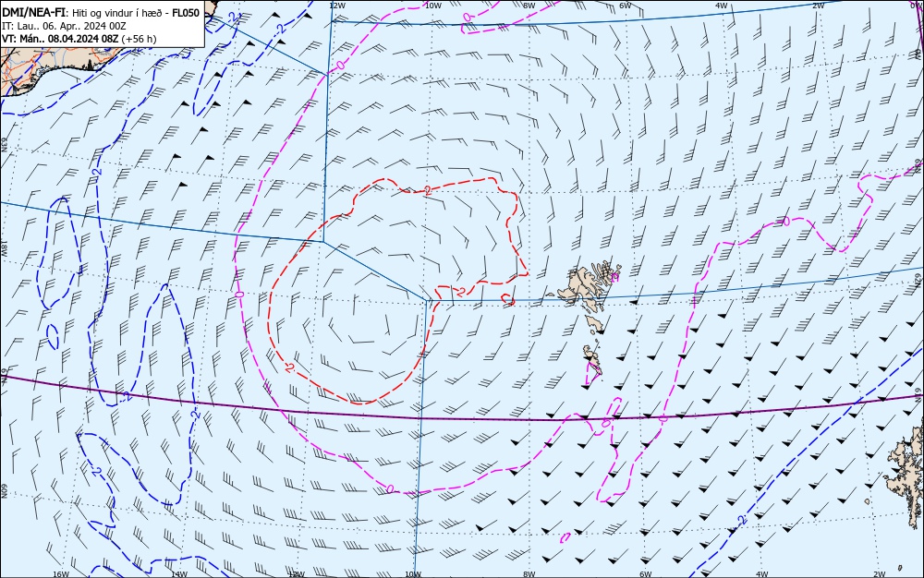Click the 'VT: Mán.. 08.04.2024 08Z (+56 h)' line

tap(79, 39)
